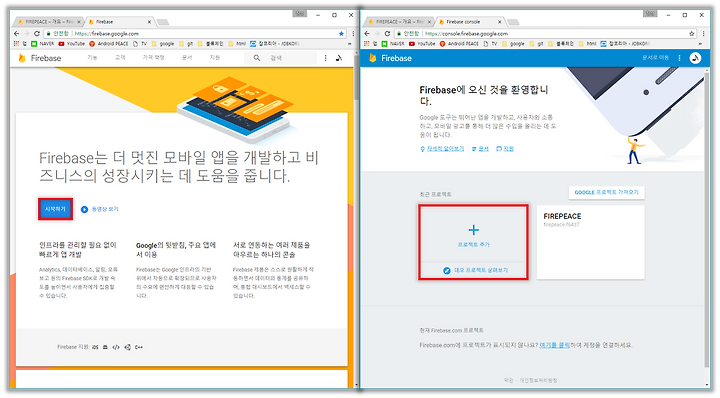
Task: Click the iOS platform icon after Firebase 지원
Action: (95, 347)
